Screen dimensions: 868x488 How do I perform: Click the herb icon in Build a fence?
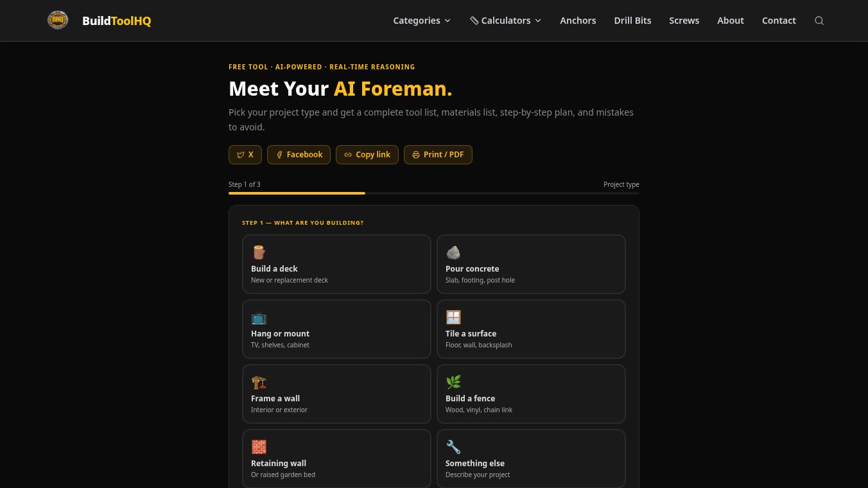[x=453, y=382]
